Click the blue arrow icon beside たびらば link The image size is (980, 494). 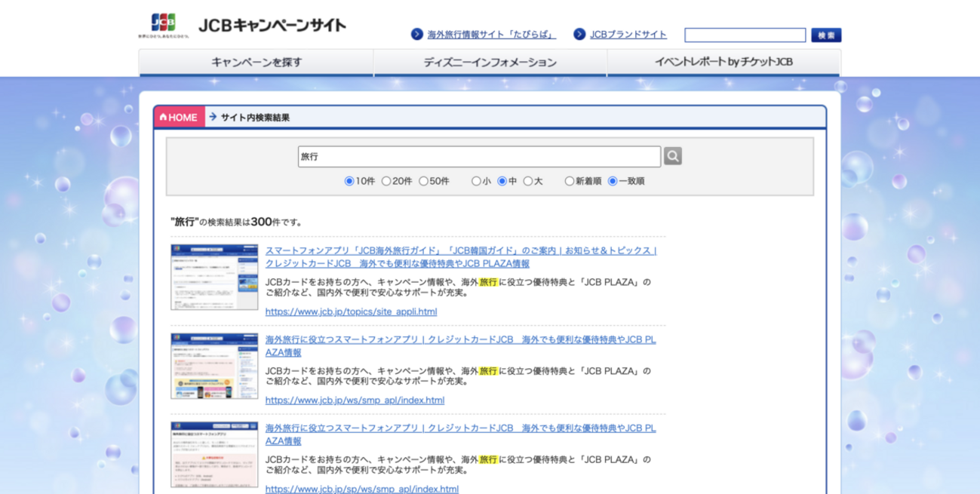[416, 34]
